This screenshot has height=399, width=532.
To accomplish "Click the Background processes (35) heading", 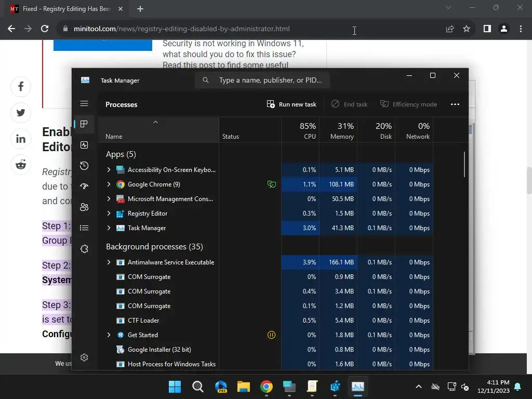I will [154, 247].
